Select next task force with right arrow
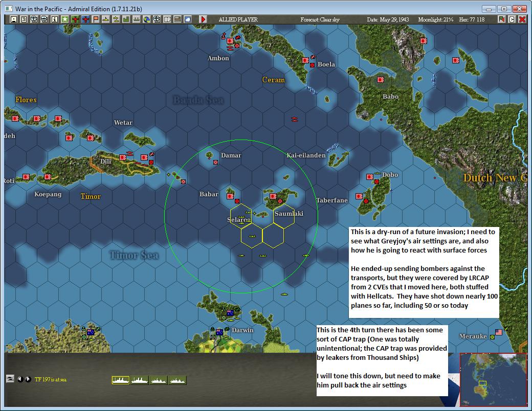 pyautogui.click(x=28, y=379)
